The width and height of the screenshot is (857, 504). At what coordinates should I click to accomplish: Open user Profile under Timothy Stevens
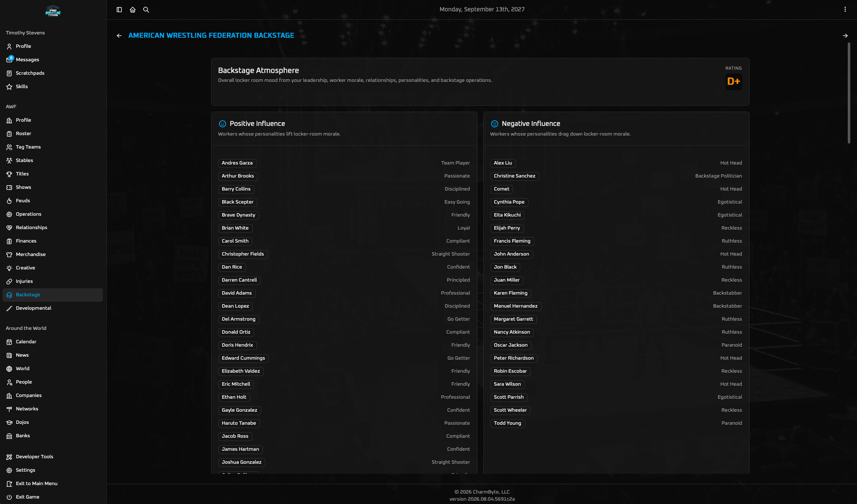coord(52,46)
